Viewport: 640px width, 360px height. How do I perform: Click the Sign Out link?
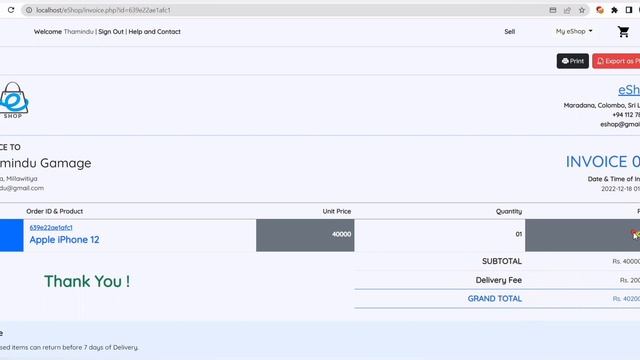[111, 31]
